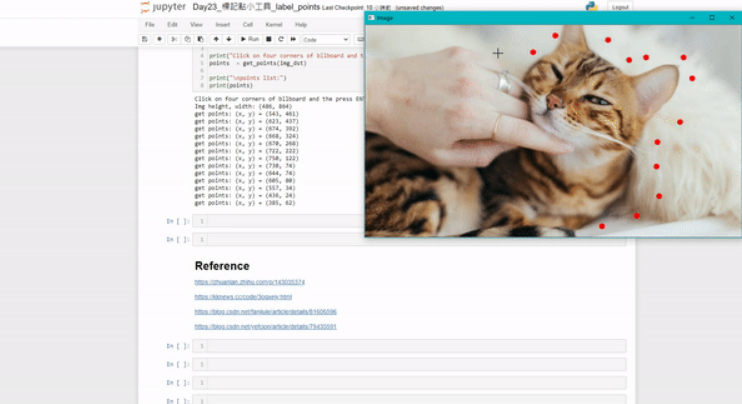This screenshot has height=404, width=742.
Task: Move the selected cell down with the down arrow
Action: point(229,39)
